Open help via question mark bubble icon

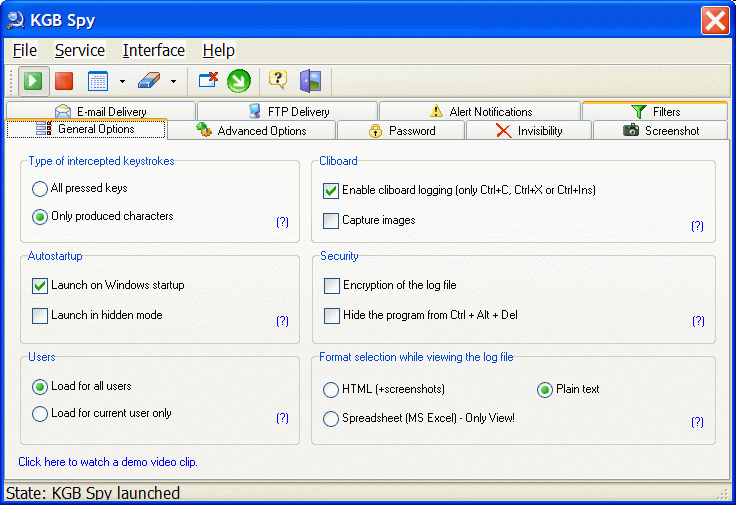coord(278,81)
